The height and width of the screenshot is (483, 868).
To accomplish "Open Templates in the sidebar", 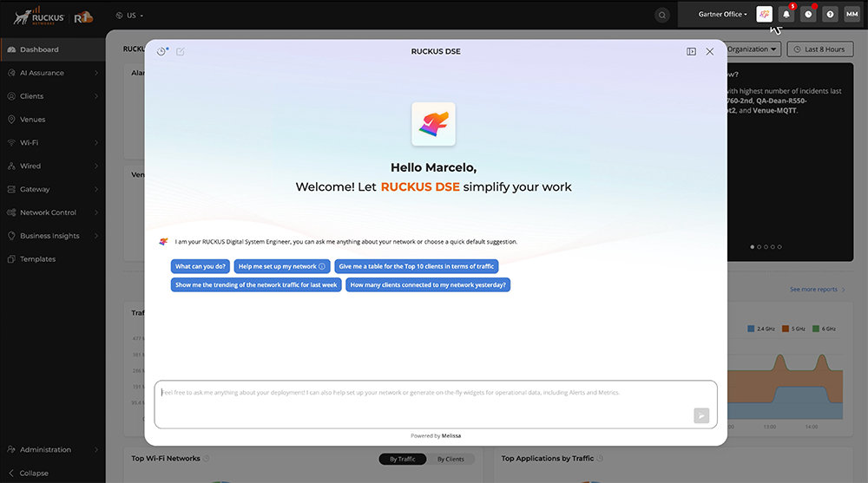I will coord(53,258).
